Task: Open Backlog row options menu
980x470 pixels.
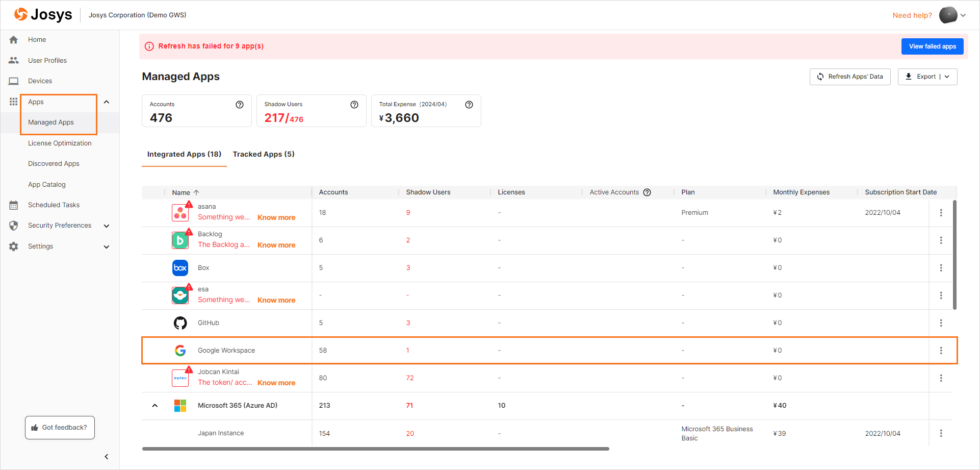Action: point(941,240)
